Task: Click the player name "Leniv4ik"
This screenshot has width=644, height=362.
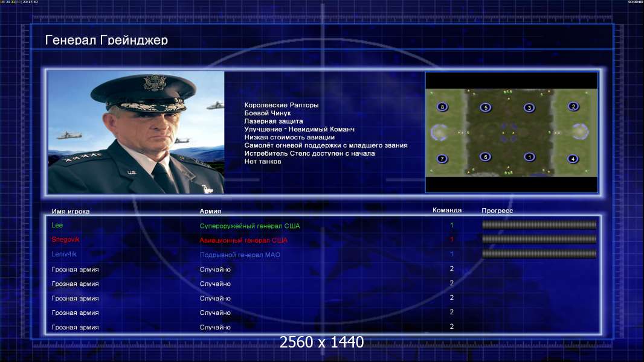Action: pos(64,254)
